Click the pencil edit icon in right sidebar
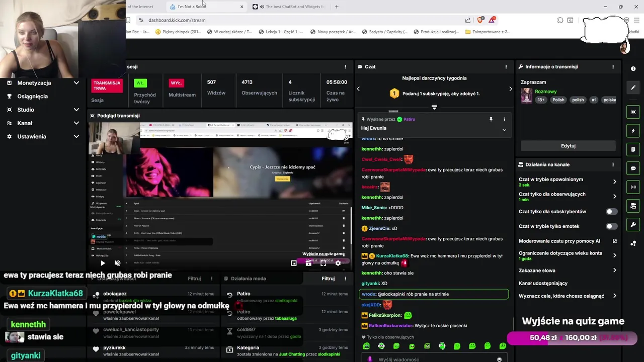Screen dimensions: 644x362 [x=633, y=87]
